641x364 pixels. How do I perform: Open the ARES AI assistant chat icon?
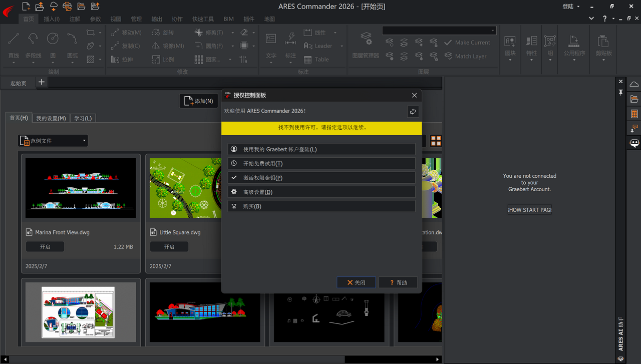tap(634, 143)
